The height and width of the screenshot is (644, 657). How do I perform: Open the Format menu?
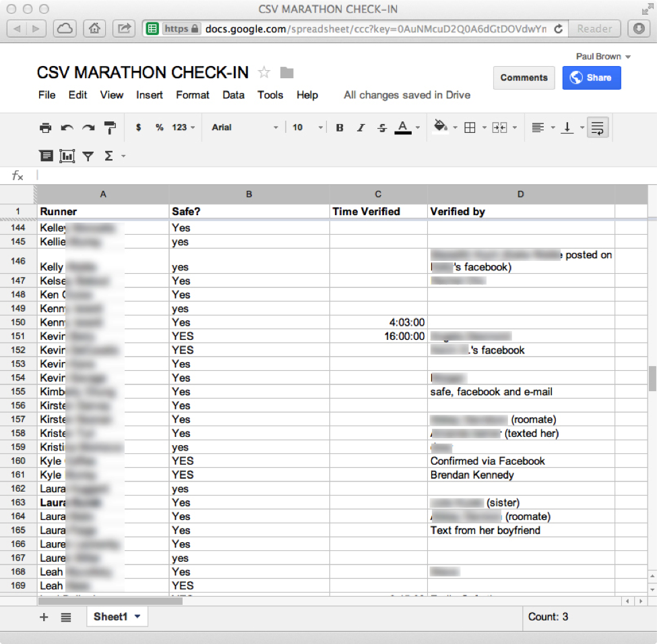click(192, 95)
